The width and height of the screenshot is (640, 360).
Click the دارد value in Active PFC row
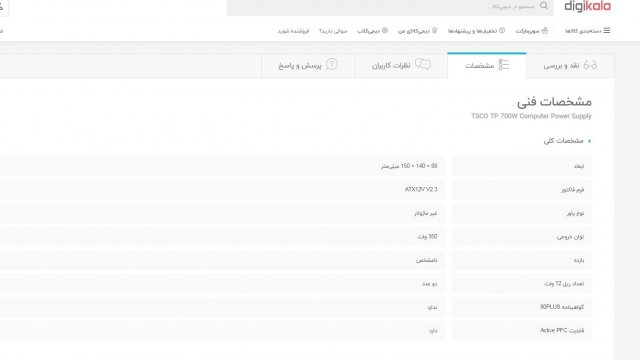coord(433,331)
